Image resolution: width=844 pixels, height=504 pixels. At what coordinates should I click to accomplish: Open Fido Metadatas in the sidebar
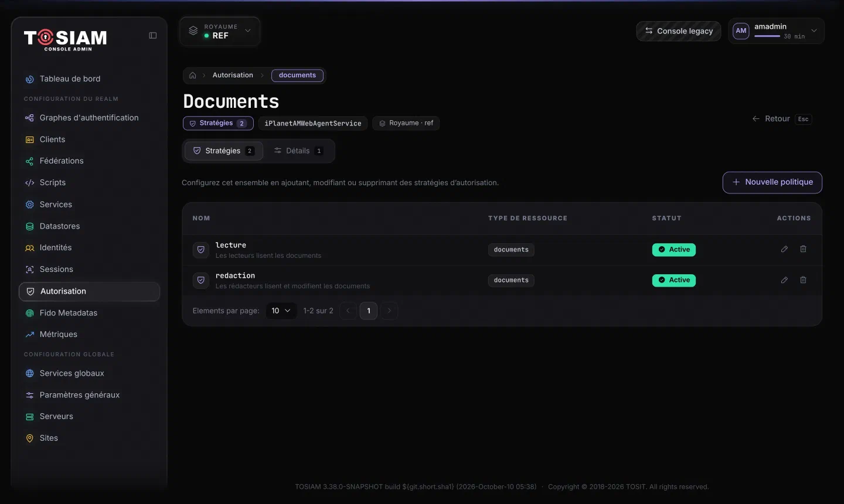point(89,313)
